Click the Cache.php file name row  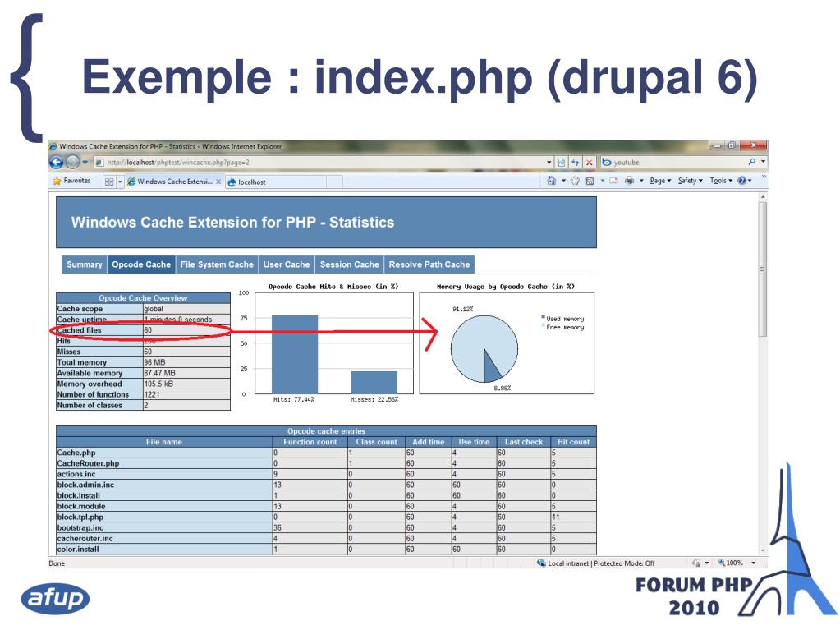pyautogui.click(x=164, y=453)
